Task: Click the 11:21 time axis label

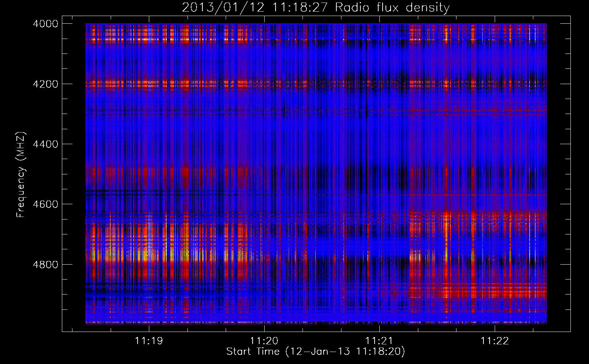Action: 379,341
